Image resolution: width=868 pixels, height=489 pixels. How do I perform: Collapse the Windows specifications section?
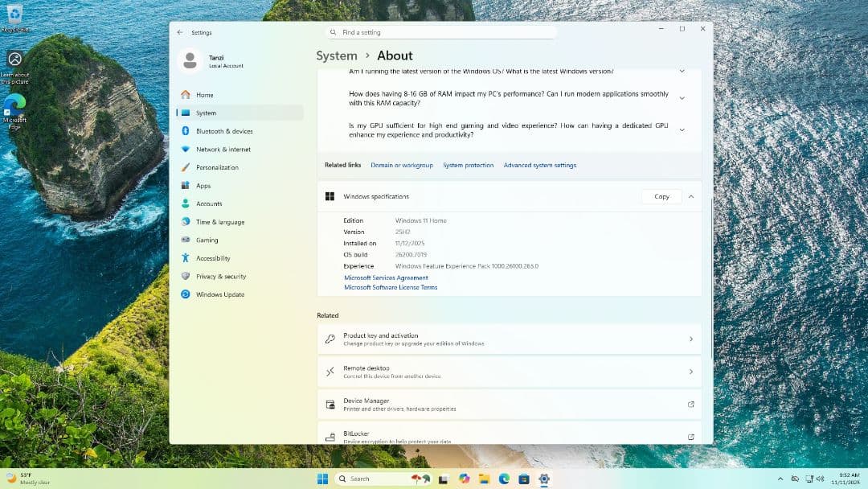click(690, 196)
